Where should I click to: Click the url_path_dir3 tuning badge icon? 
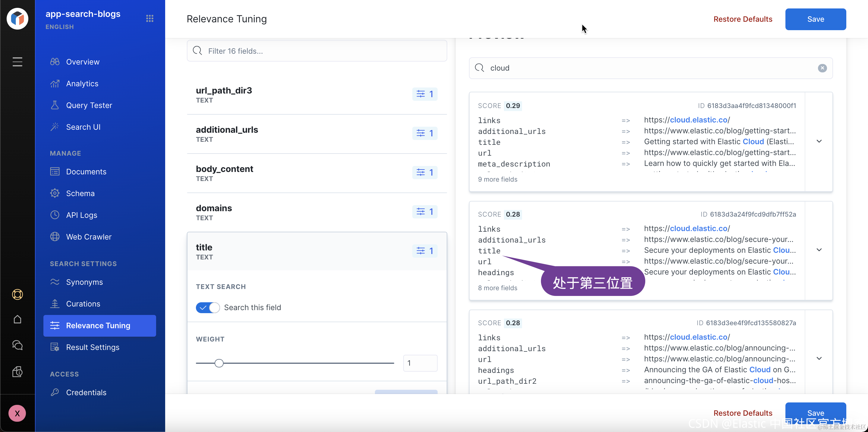[425, 94]
